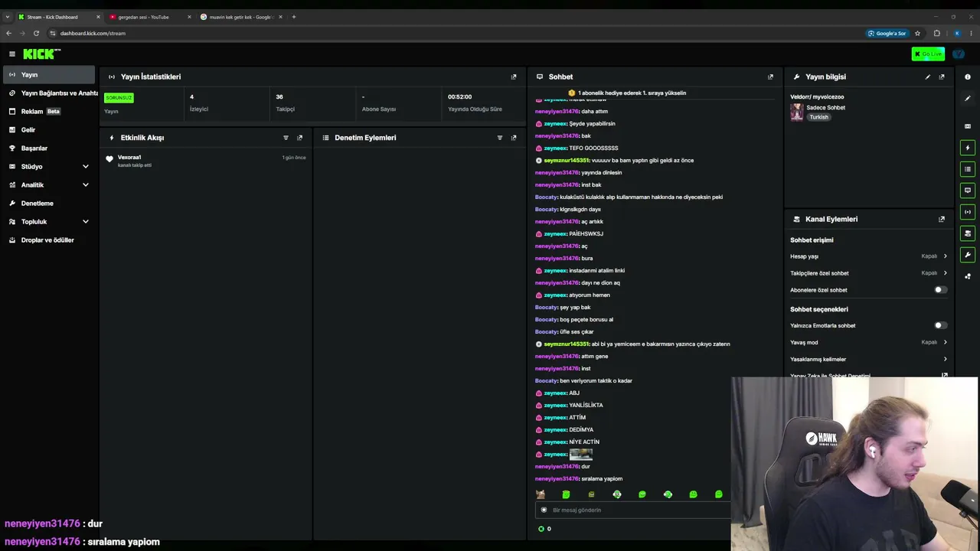Toggle the stream stats widget in right strip
This screenshot has width=980, height=551.
pyautogui.click(x=968, y=212)
